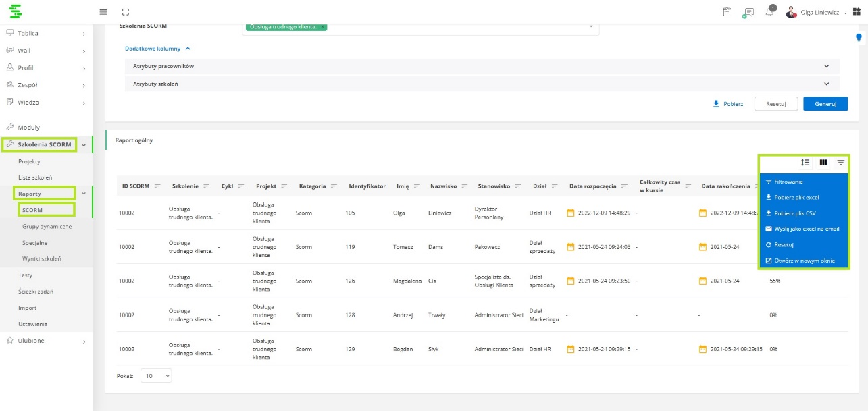Open Specjalne reports in sidebar

coord(35,243)
